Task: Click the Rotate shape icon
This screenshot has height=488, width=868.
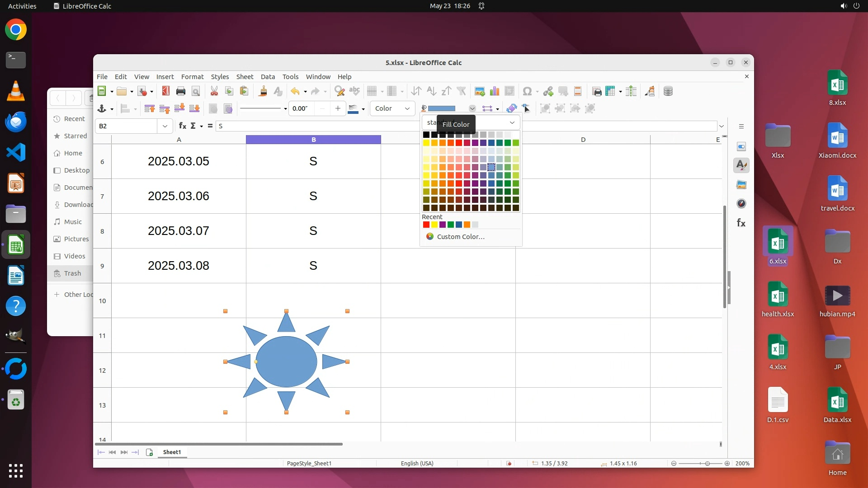Action: (511, 108)
